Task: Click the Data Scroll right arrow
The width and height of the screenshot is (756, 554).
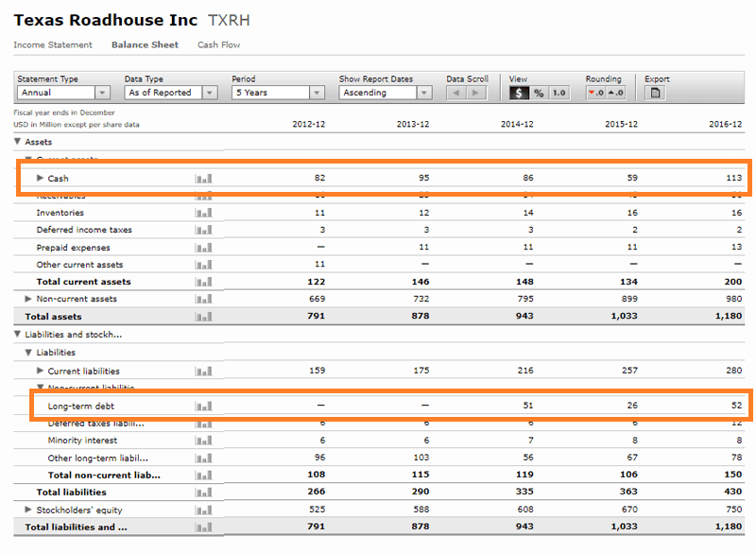Action: coord(476,93)
